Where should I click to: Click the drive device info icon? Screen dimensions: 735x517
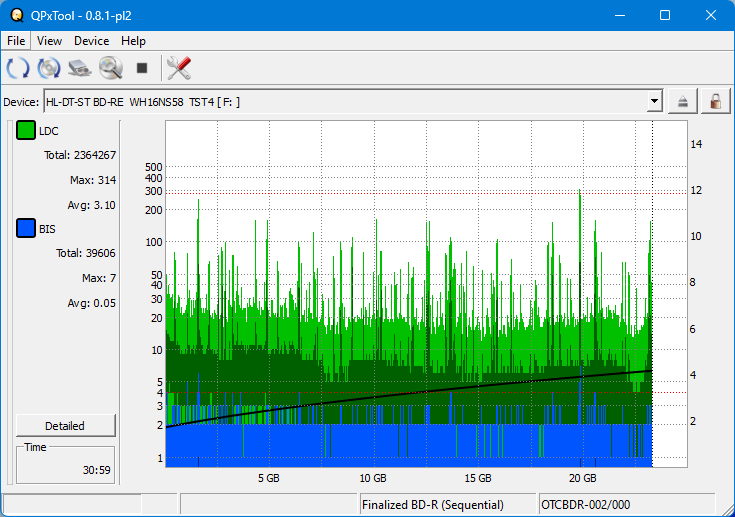tap(80, 68)
